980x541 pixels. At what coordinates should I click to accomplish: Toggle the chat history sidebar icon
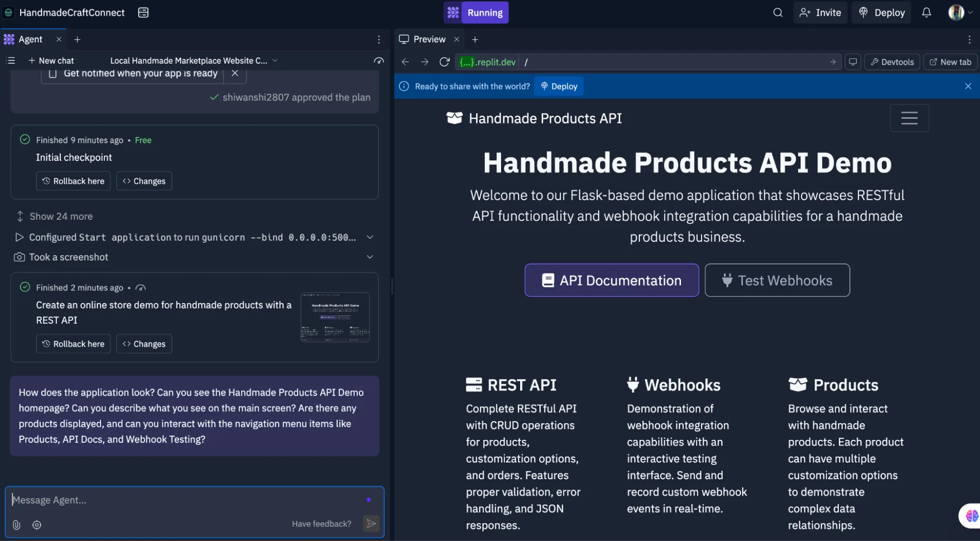pyautogui.click(x=11, y=60)
